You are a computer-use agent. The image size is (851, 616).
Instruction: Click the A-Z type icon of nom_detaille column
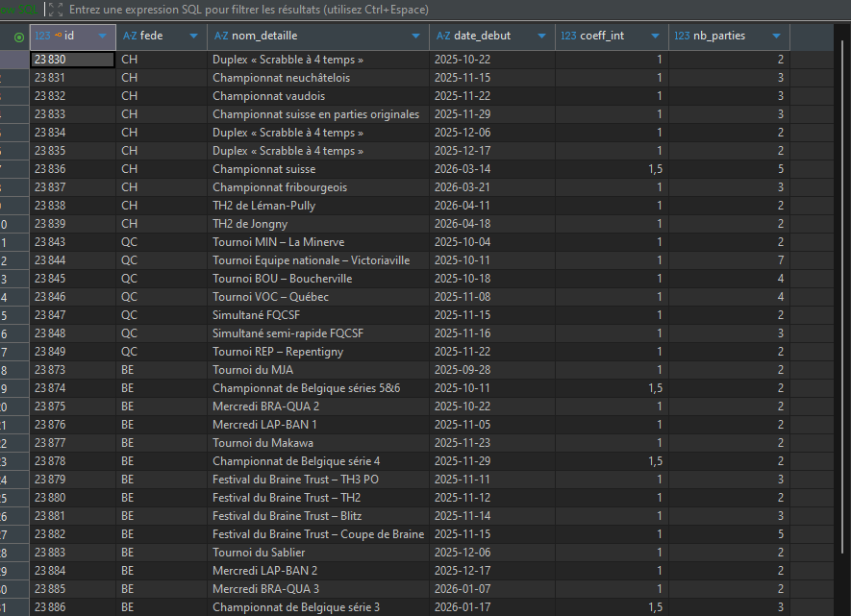[x=220, y=36]
